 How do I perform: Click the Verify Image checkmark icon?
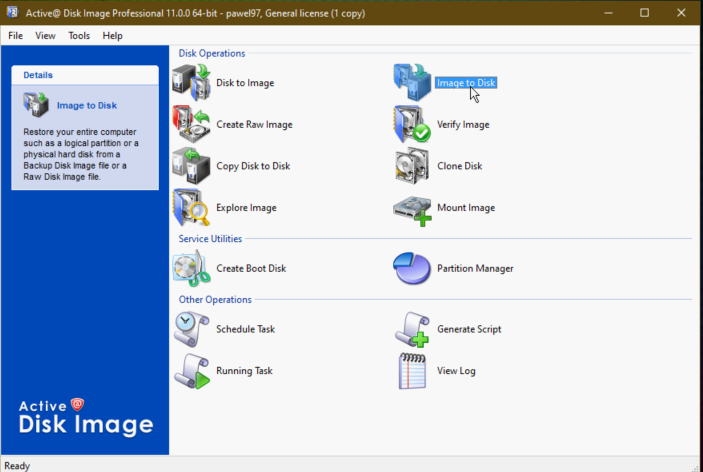coord(412,124)
